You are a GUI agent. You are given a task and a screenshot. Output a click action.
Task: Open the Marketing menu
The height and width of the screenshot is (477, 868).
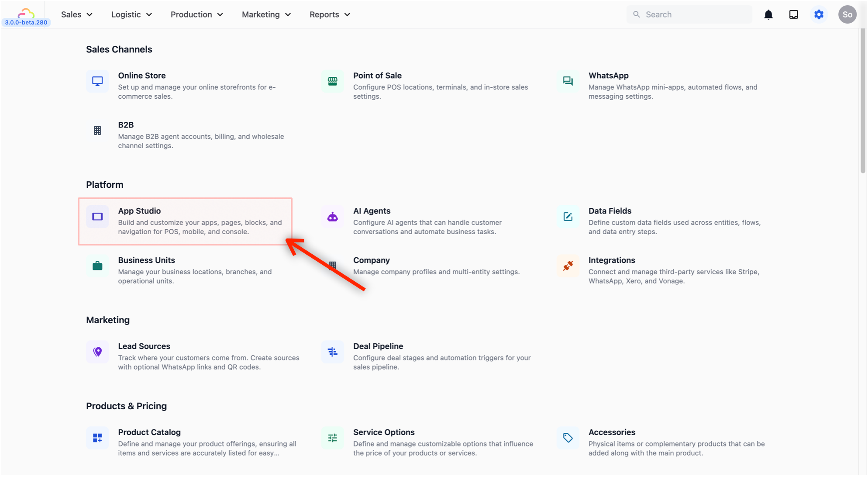pyautogui.click(x=266, y=14)
